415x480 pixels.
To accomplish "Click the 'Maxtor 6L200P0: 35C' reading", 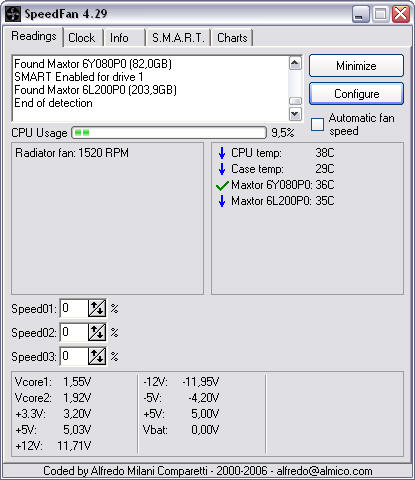I will (283, 201).
